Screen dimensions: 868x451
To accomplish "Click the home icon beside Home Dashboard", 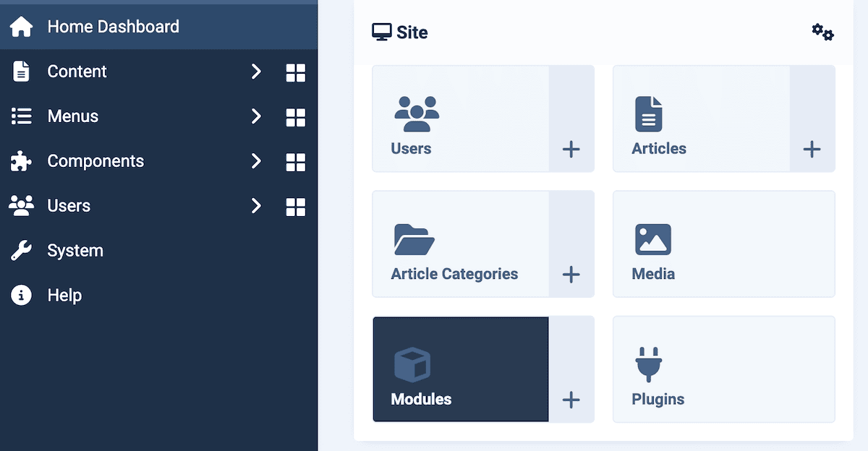I will [22, 26].
